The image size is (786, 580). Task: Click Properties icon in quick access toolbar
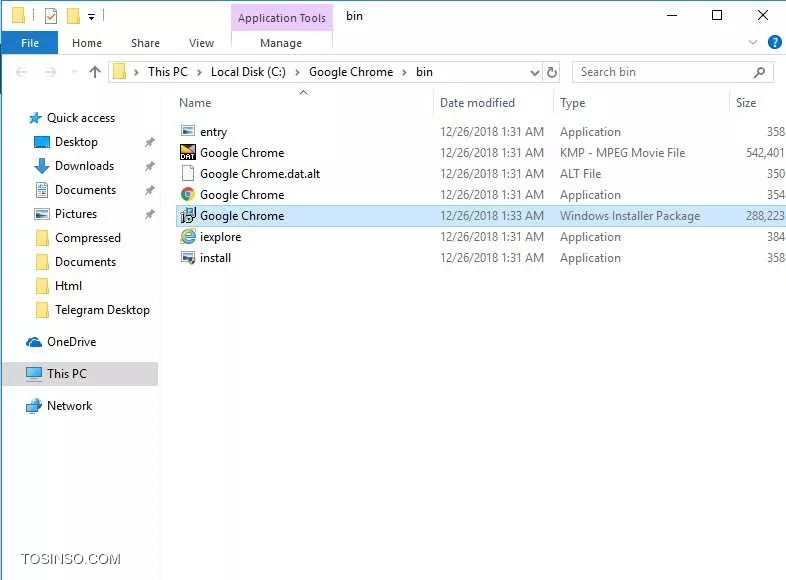coord(51,16)
